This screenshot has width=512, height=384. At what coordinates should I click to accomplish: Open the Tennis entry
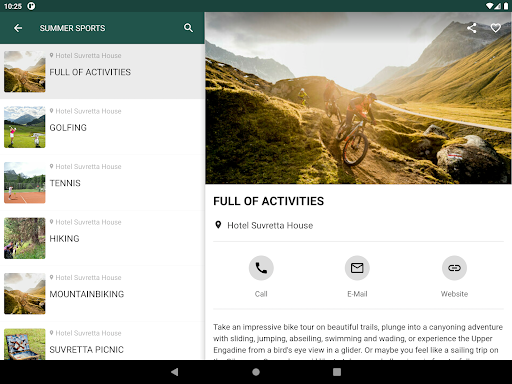click(102, 183)
